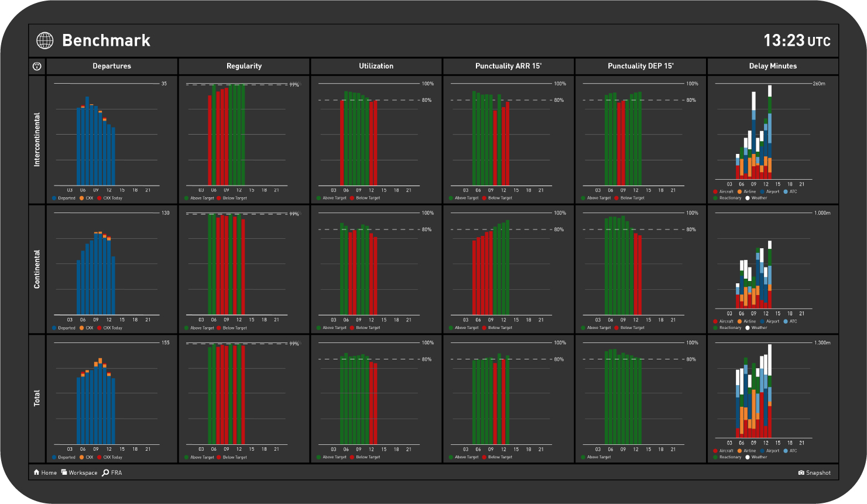Select the Departures column header

point(112,66)
